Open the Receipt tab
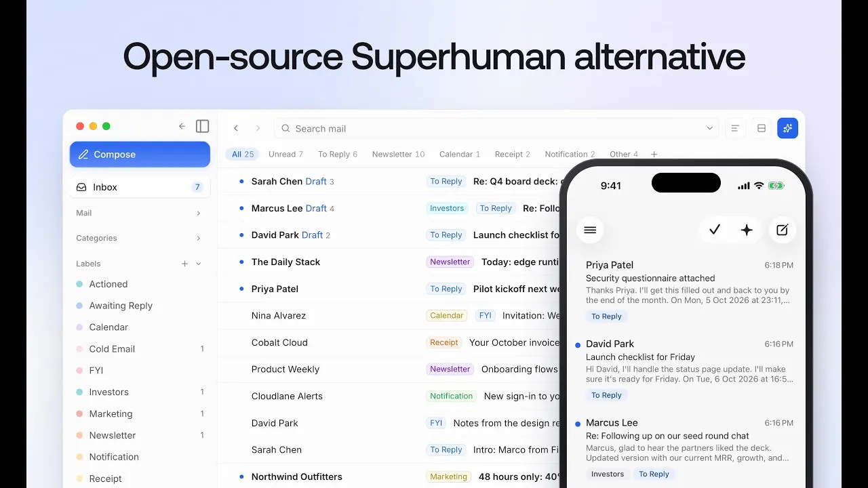The width and height of the screenshot is (868, 488). point(513,155)
